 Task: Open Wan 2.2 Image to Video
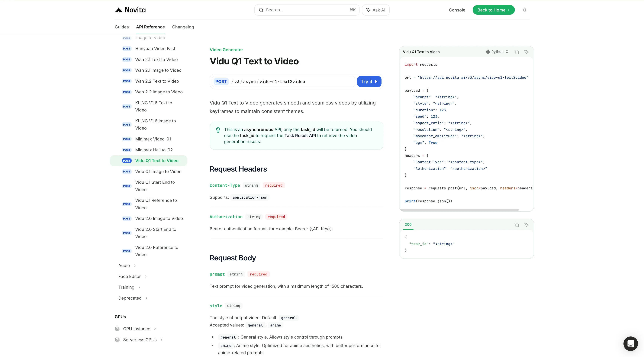[159, 92]
